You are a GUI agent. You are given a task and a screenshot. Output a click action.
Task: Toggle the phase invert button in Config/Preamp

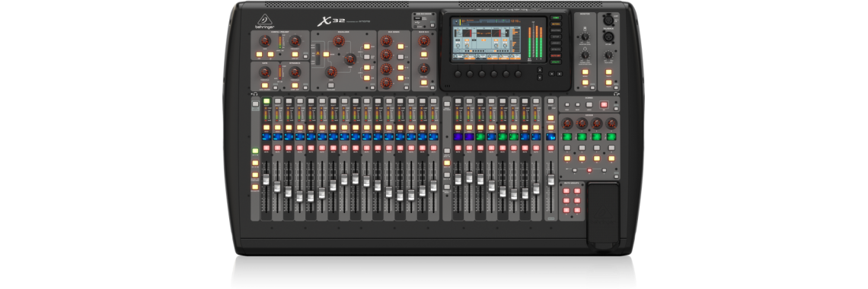[x=271, y=54]
